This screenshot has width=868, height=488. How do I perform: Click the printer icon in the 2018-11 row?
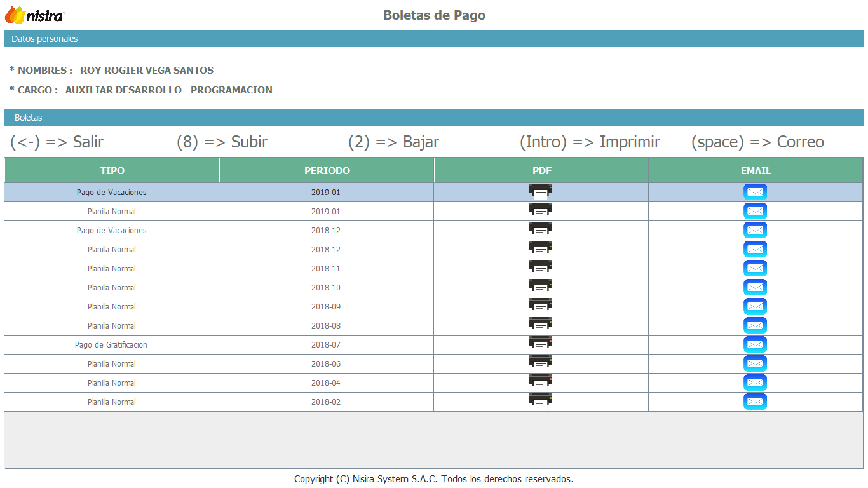click(541, 268)
